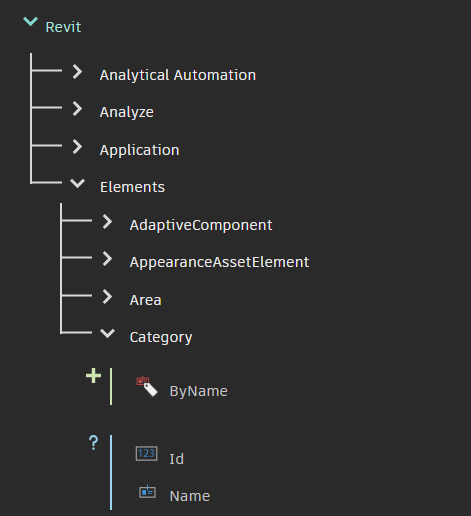This screenshot has height=516, width=471.
Task: Expand the Application chevron
Action: (77, 147)
